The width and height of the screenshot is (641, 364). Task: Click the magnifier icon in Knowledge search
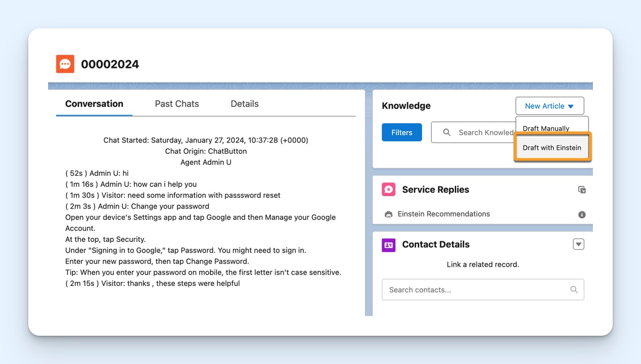447,132
